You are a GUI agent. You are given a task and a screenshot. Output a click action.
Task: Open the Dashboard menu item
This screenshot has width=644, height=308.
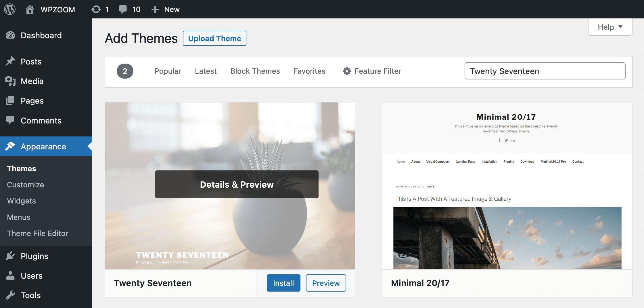(x=46, y=35)
